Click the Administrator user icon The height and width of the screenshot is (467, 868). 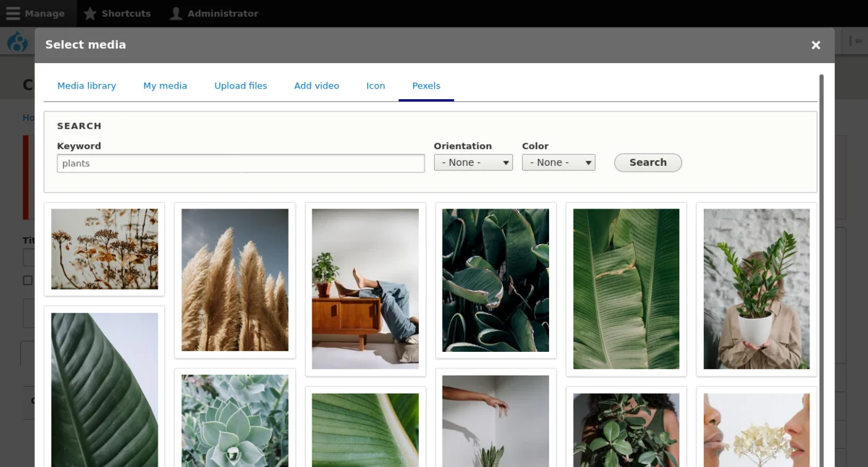[176, 14]
